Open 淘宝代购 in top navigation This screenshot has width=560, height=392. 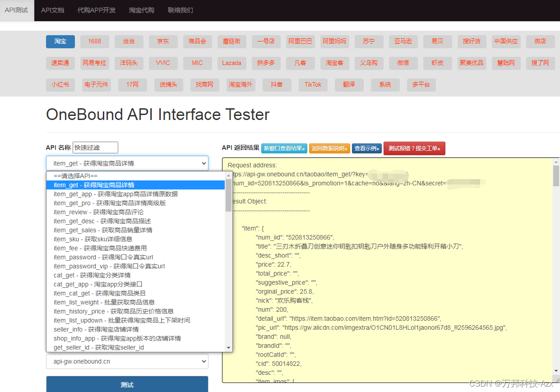pyautogui.click(x=142, y=10)
